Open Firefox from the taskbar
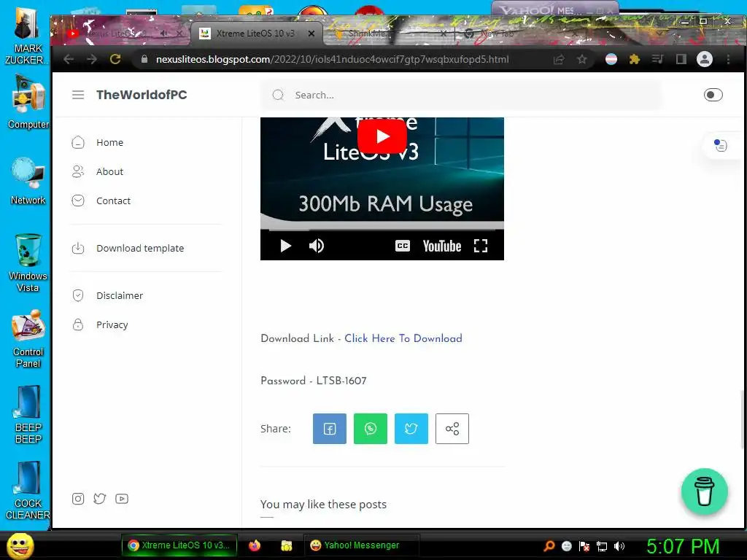The image size is (747, 560). 255,545
